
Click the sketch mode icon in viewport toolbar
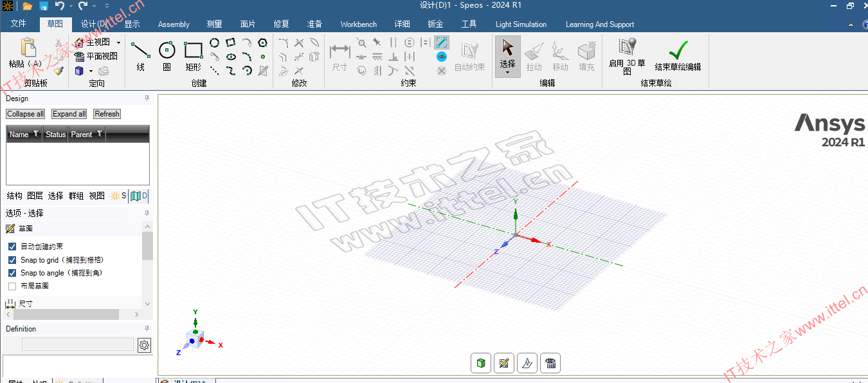(503, 363)
